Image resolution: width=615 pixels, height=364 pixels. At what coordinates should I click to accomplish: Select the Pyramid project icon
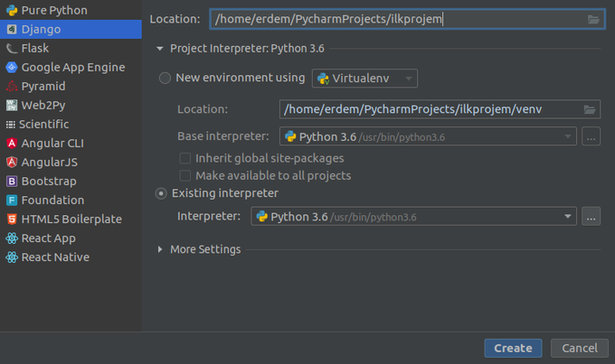[x=12, y=86]
